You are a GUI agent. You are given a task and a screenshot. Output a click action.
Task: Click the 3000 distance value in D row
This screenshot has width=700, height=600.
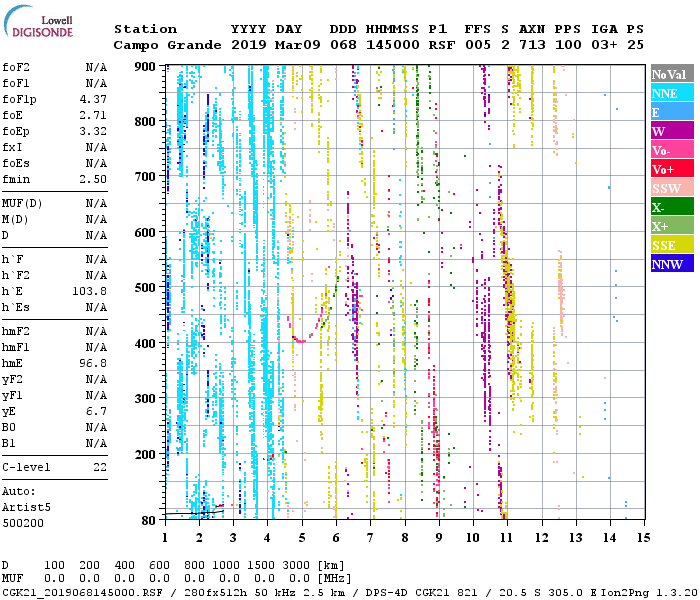[296, 565]
